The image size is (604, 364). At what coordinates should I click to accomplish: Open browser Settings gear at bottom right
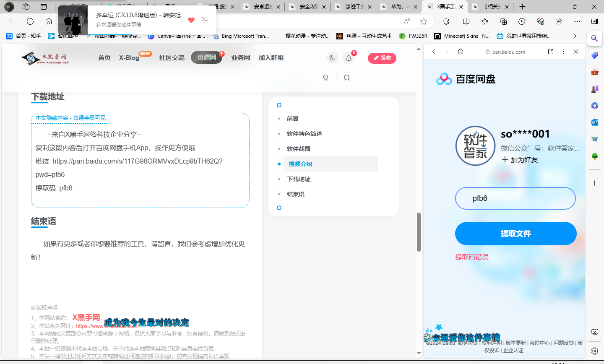(594, 351)
